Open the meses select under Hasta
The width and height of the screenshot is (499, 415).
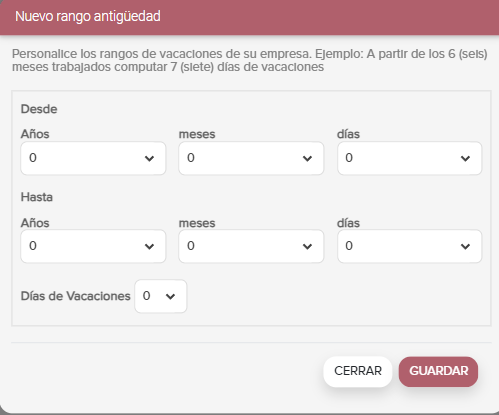pos(251,246)
